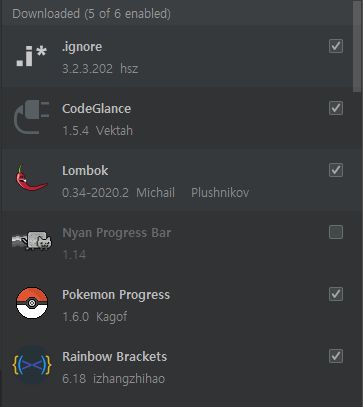
Task: Click the Pokemon Progress pokeball icon
Action: pyautogui.click(x=32, y=303)
